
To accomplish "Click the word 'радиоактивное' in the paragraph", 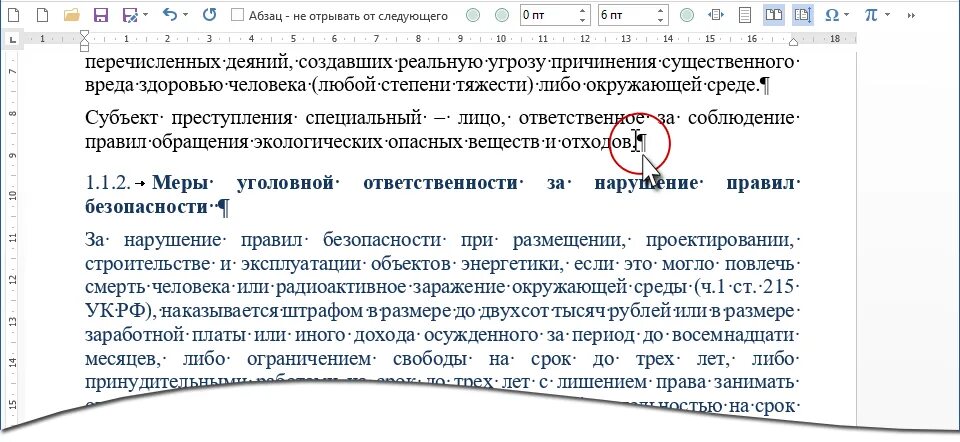I will click(342, 287).
